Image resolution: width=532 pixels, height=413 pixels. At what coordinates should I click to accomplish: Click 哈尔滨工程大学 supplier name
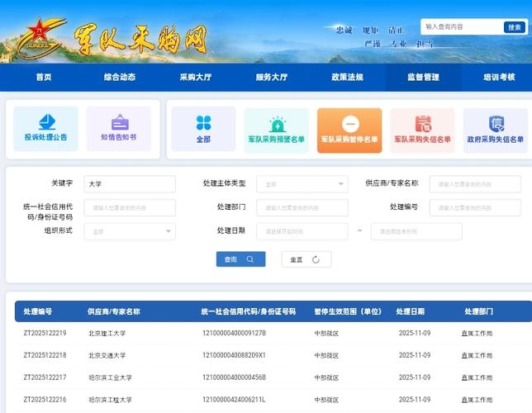click(110, 400)
